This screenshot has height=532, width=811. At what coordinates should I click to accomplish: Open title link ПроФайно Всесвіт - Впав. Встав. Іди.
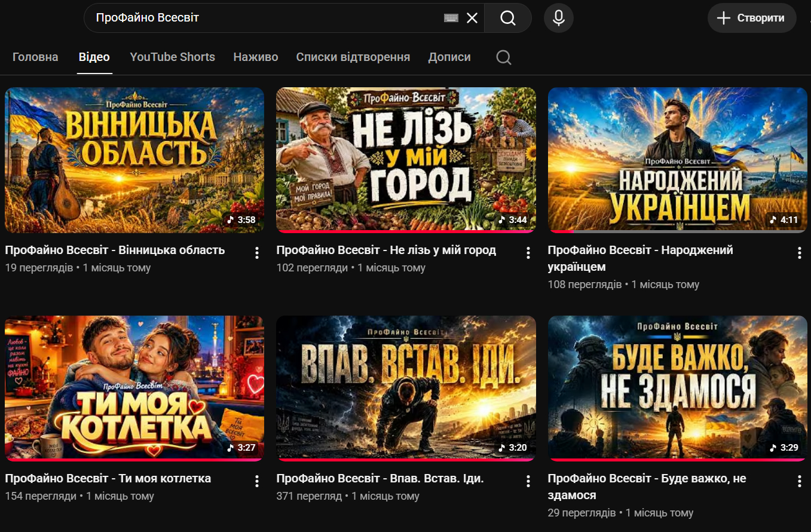[x=380, y=478]
